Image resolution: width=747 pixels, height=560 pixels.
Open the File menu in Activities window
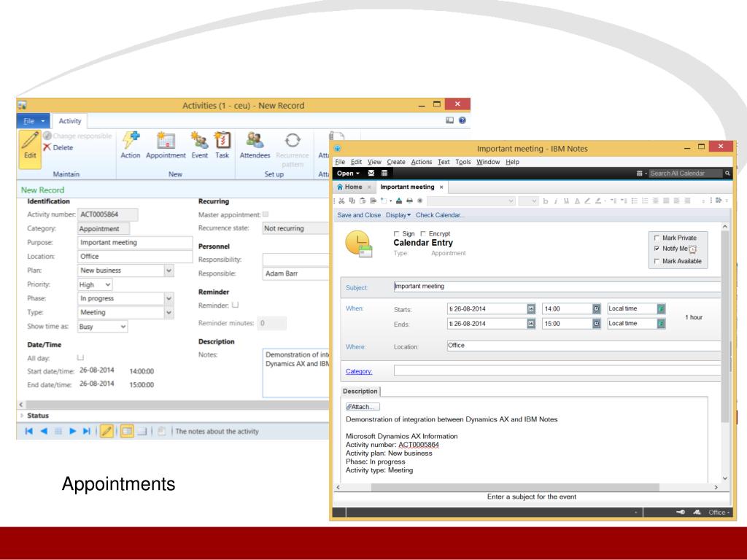point(33,121)
